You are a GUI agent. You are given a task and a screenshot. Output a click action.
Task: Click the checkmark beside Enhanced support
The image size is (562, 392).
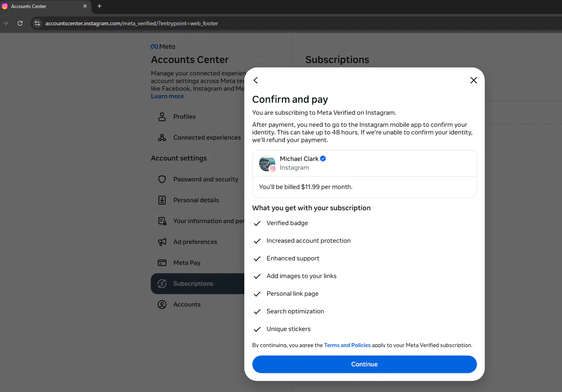[257, 259]
